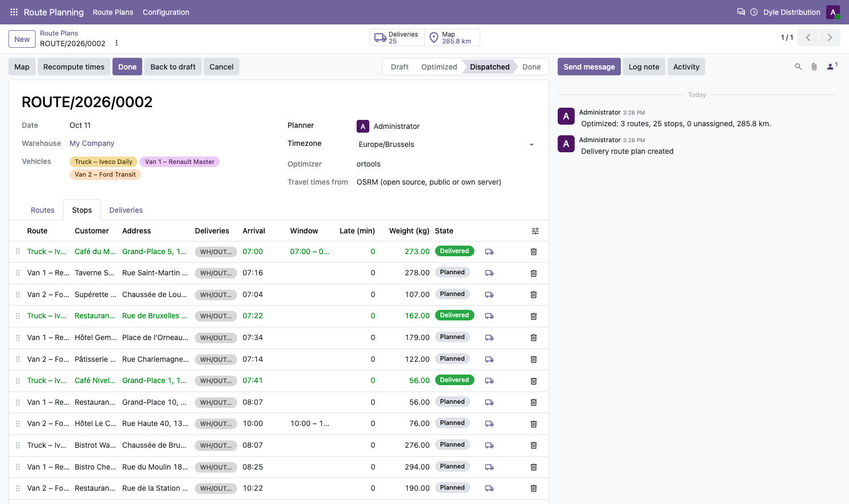The height and width of the screenshot is (504, 849).
Task: Switch to the Routes tab
Action: click(x=42, y=210)
